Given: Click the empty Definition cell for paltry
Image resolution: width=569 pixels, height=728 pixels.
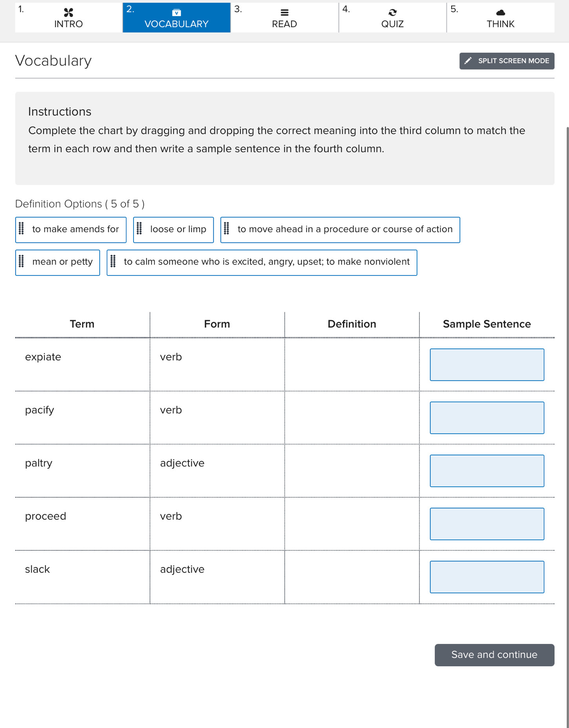Looking at the screenshot, I should [352, 470].
